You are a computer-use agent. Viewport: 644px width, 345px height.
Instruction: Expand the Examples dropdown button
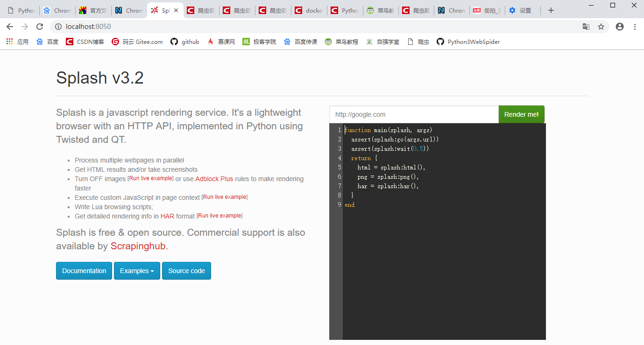tap(137, 271)
